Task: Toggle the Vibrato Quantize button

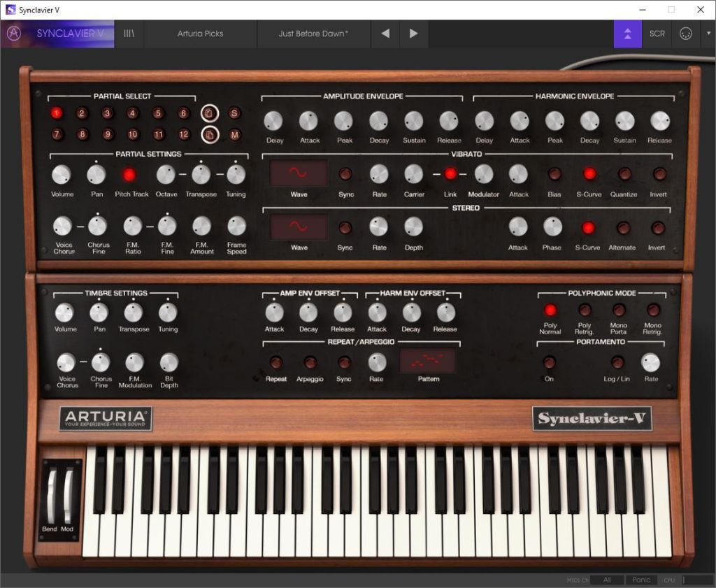Action: tap(624, 174)
